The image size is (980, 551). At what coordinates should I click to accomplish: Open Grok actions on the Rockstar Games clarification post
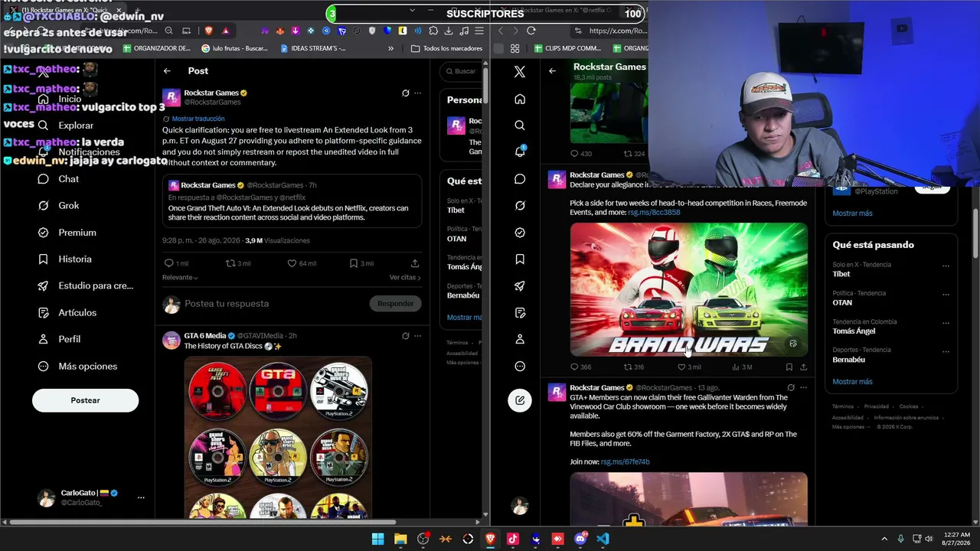pyautogui.click(x=405, y=93)
